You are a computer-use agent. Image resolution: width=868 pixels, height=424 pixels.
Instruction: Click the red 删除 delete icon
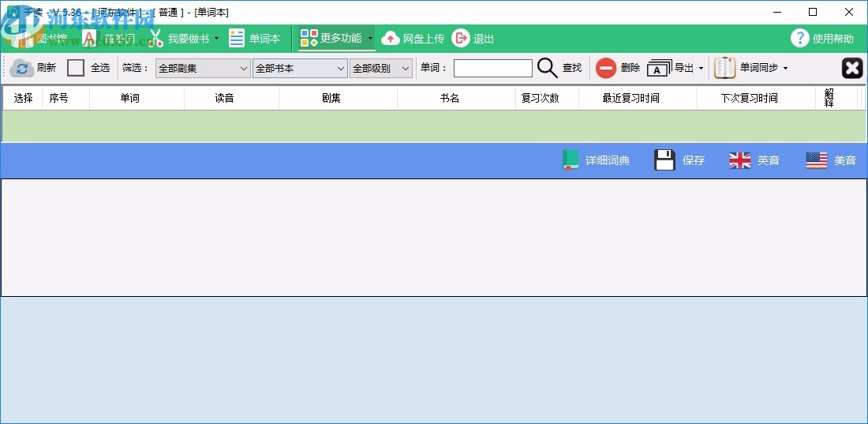605,68
